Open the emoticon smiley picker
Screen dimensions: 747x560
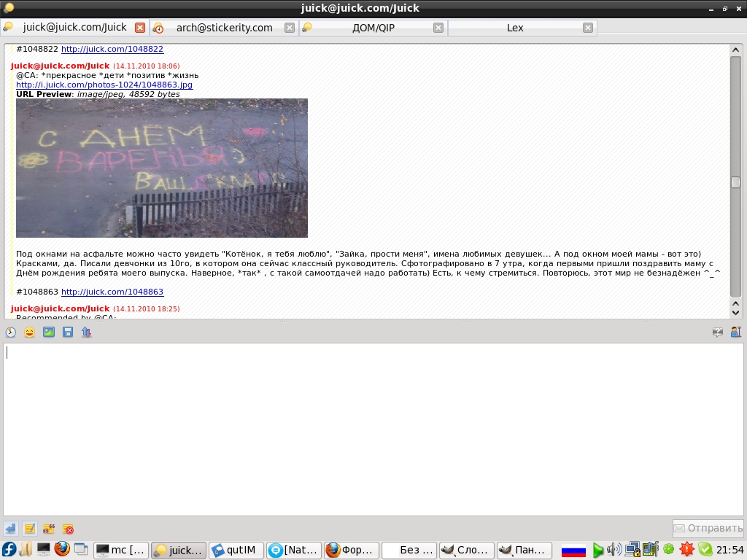coord(29,332)
